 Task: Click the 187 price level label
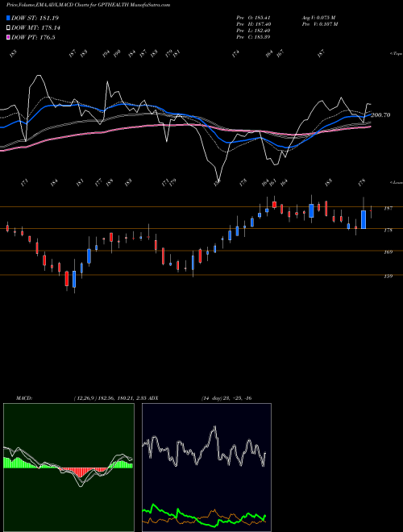[x=388, y=208]
